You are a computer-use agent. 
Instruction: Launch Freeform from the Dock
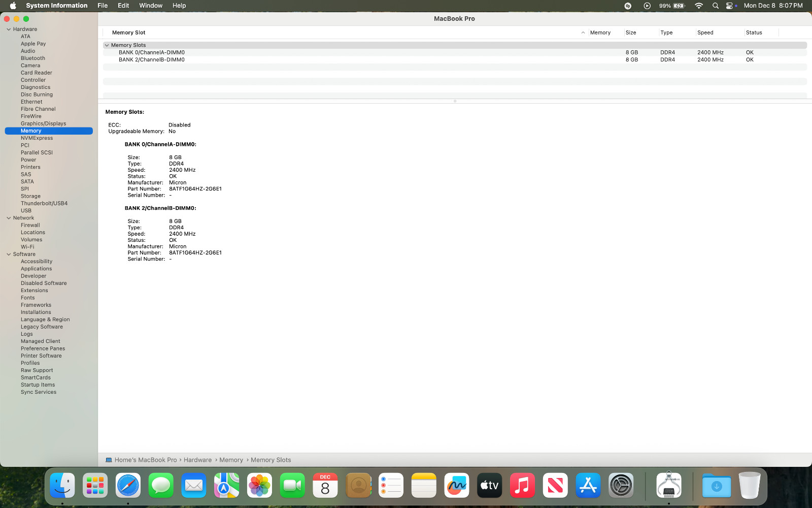[457, 485]
